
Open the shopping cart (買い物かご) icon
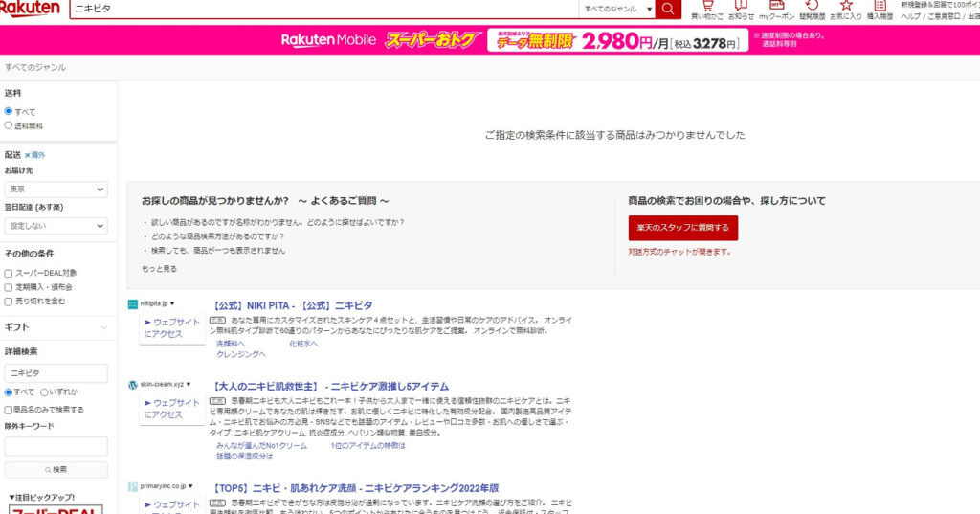(x=707, y=10)
